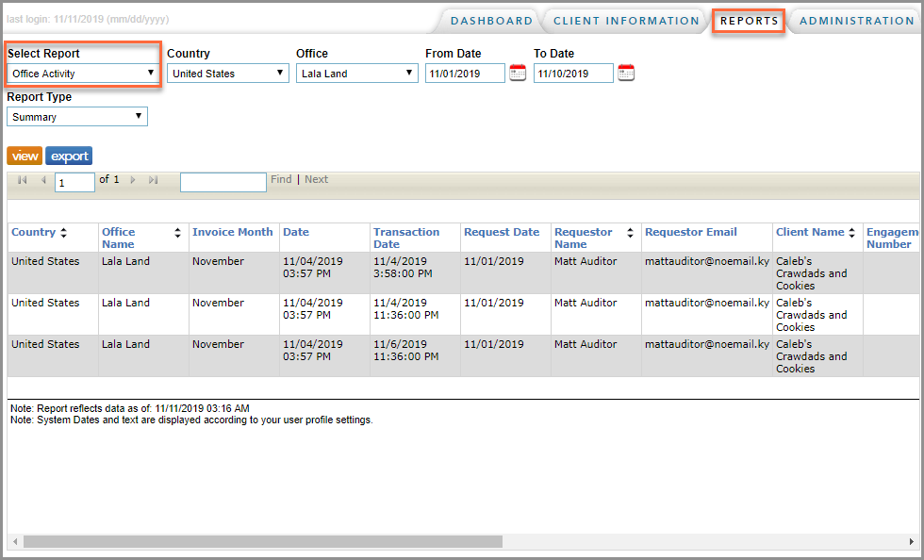This screenshot has height=560, width=924.
Task: Open the To Date calendar picker
Action: (x=625, y=73)
